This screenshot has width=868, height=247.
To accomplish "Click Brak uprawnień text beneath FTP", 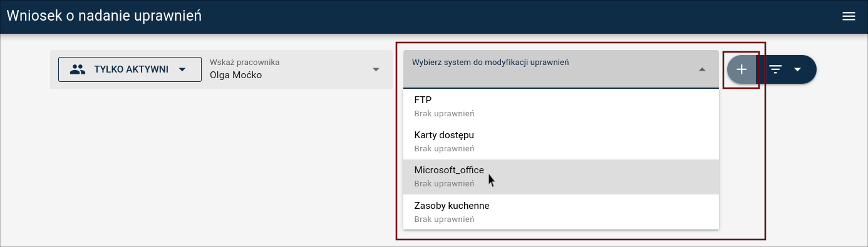I will click(444, 114).
